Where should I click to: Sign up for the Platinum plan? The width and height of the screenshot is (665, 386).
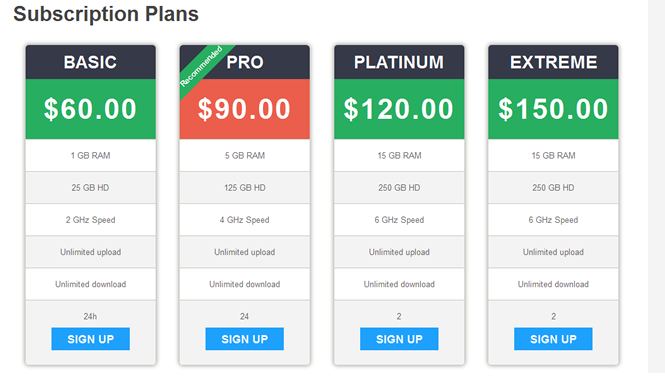[399, 338]
